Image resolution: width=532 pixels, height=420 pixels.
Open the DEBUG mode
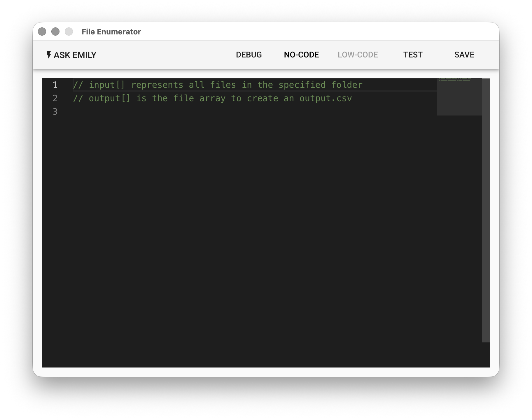(x=249, y=55)
